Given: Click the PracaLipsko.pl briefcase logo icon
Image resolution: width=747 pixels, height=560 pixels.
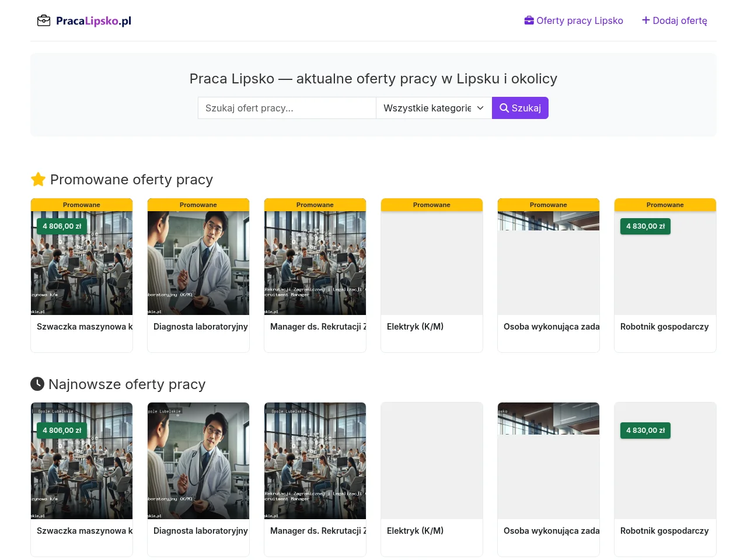Looking at the screenshot, I should tap(44, 21).
